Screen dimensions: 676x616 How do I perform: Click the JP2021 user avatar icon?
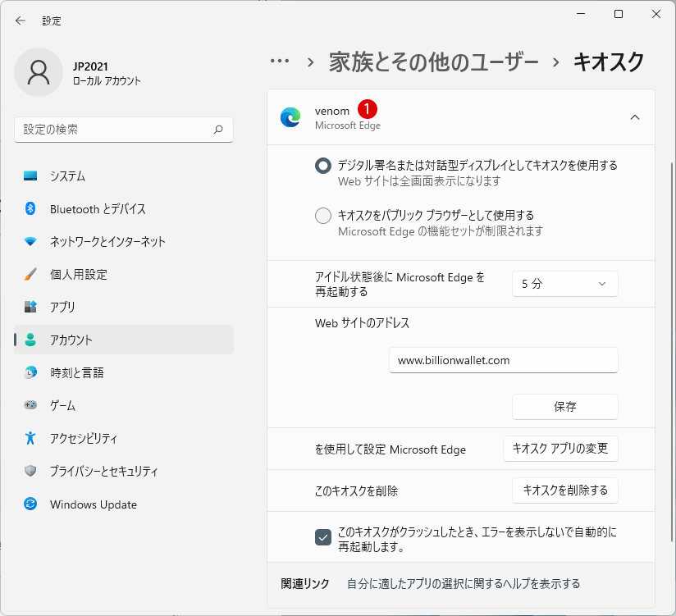39,72
